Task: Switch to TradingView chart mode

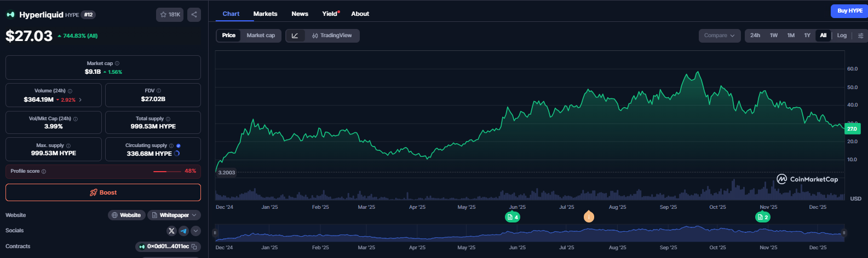Action: tap(332, 36)
